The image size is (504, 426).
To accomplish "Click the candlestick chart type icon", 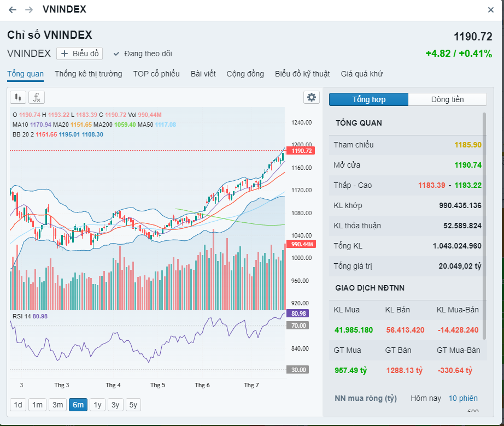I will pos(18,97).
